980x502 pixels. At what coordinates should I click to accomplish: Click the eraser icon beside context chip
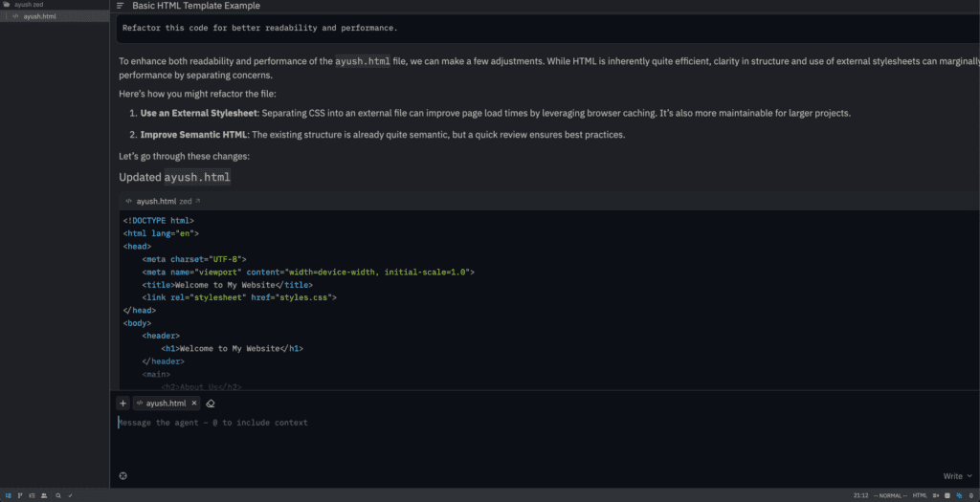(x=211, y=404)
